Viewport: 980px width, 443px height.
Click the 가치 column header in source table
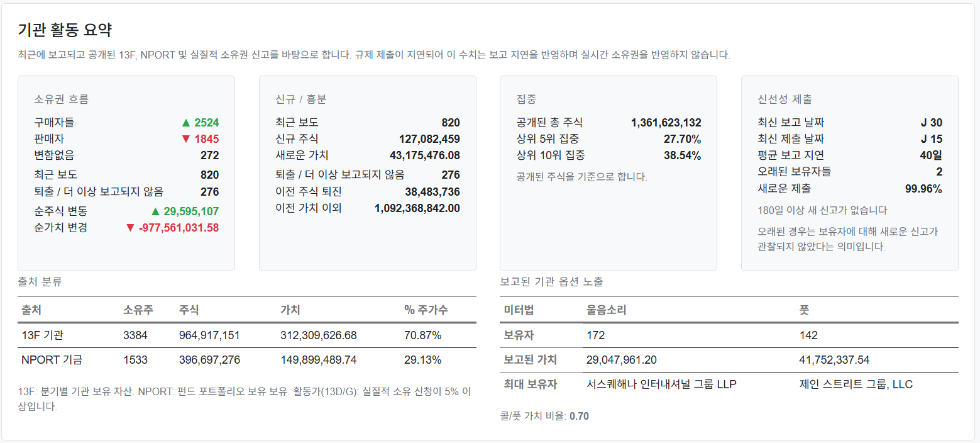point(290,310)
